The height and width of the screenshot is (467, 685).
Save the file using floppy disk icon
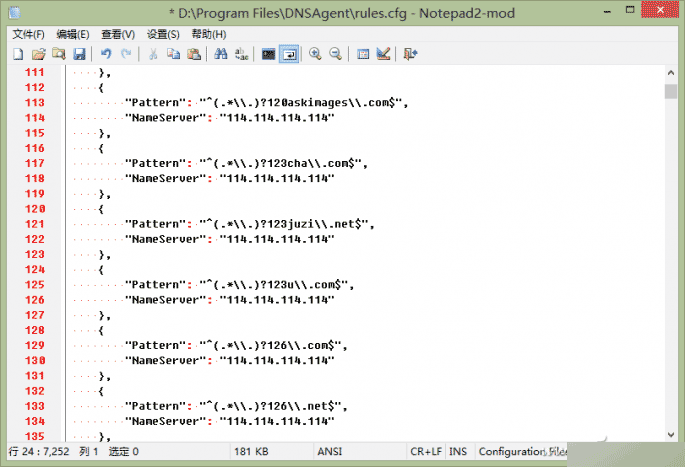(x=79, y=54)
